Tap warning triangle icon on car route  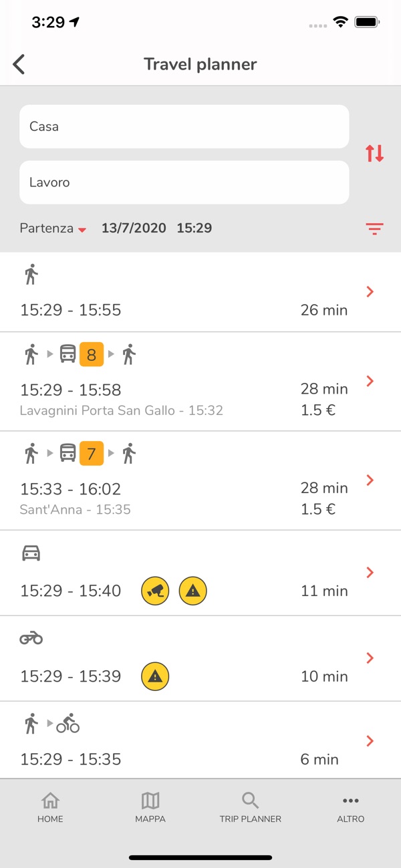pyautogui.click(x=193, y=591)
